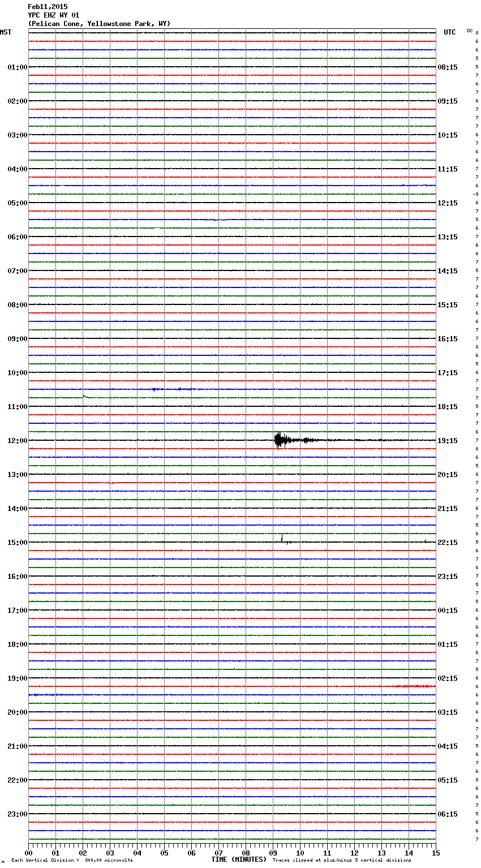This screenshot has height=868, width=481.
Task: Click the '15' minute tick label on the axis
Action: click(x=436, y=853)
